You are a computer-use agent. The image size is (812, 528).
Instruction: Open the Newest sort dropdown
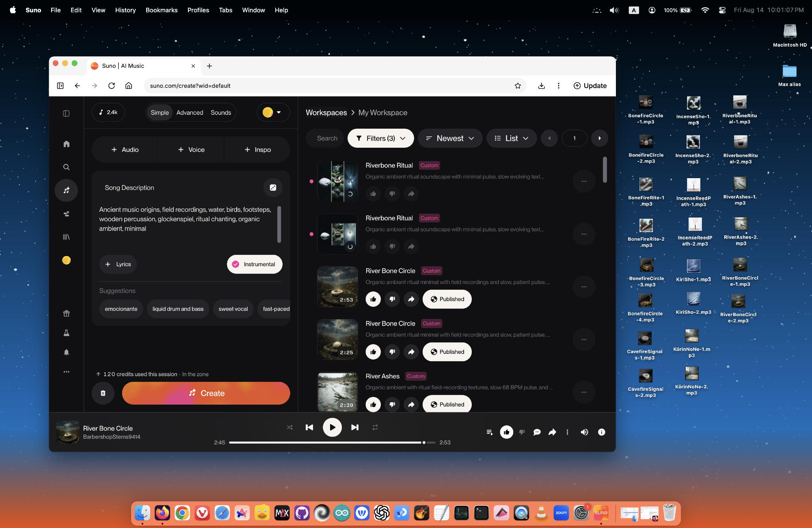click(450, 138)
